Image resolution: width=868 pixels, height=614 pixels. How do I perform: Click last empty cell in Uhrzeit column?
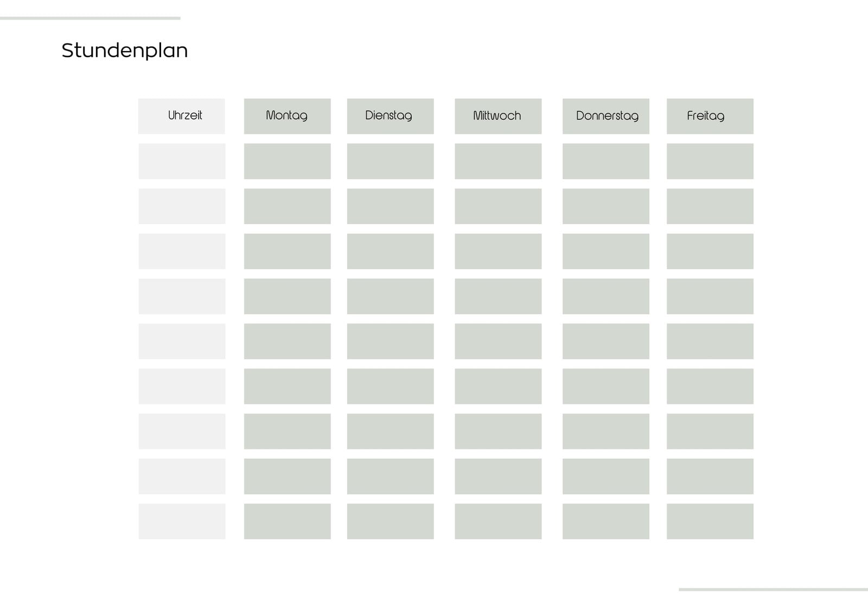(182, 521)
